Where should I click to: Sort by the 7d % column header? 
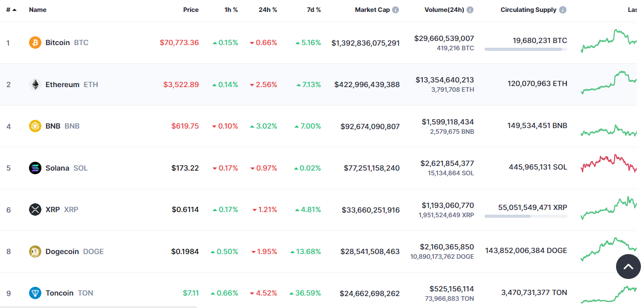pos(314,10)
